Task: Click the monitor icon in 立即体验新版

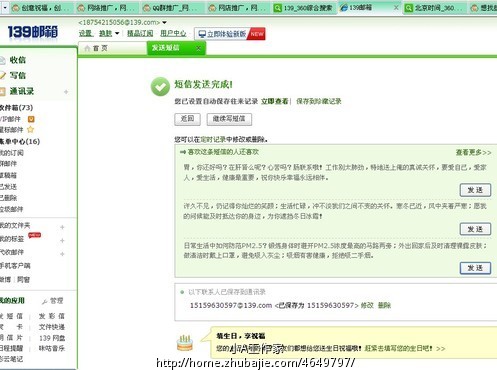Action: pyautogui.click(x=202, y=34)
